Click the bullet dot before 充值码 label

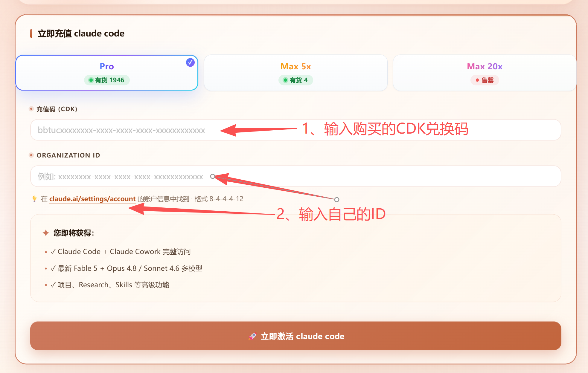[x=31, y=109]
